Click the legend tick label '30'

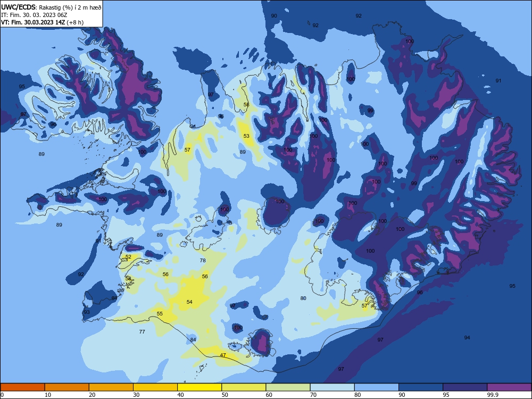(136, 395)
